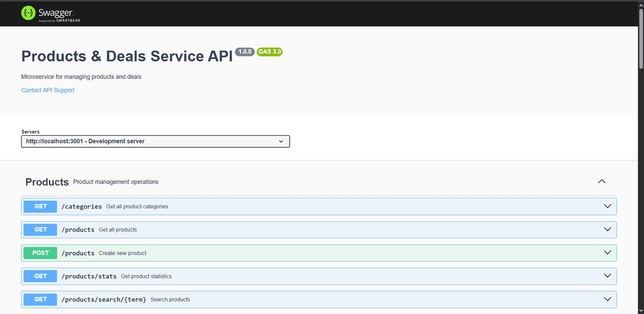Collapse the Products section
Screen dimensions: 644x314
coord(602,181)
